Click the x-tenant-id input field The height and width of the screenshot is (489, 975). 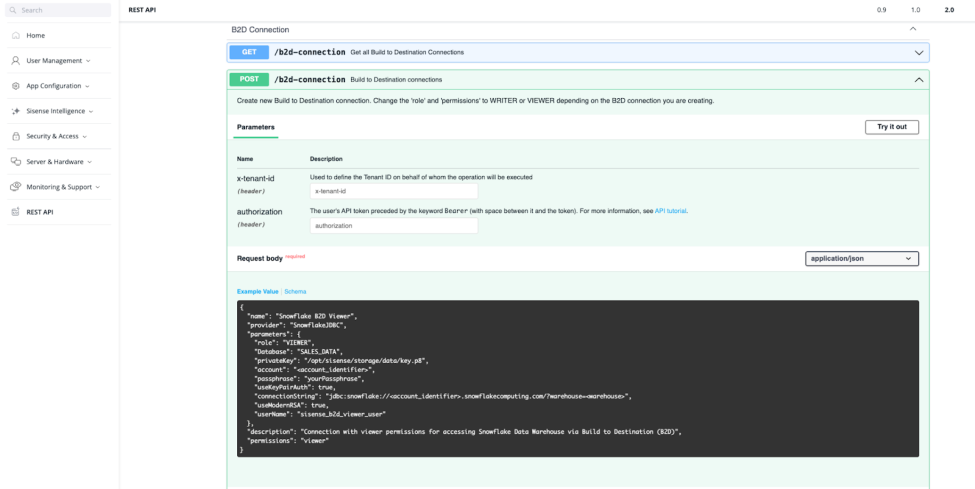click(x=393, y=190)
